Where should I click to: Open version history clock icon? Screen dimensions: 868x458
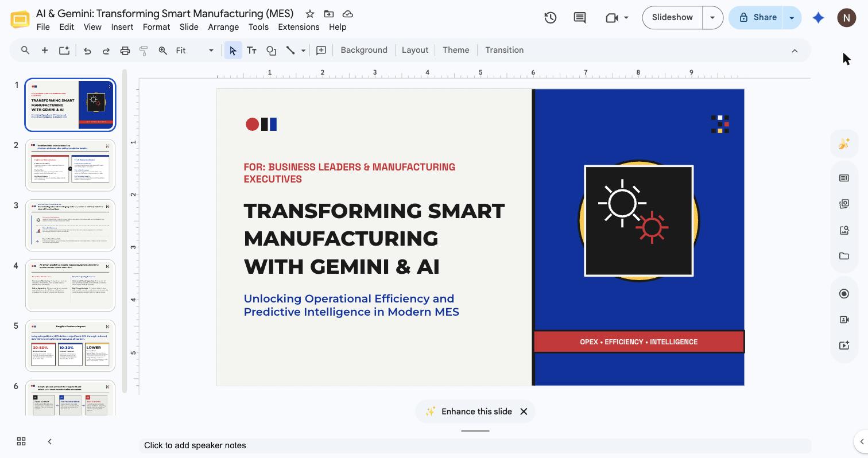click(x=550, y=18)
